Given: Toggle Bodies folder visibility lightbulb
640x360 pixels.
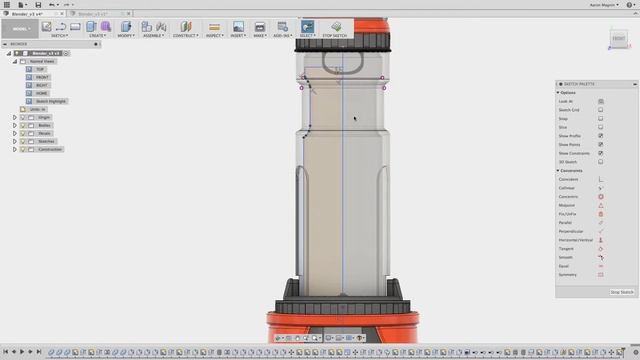Looking at the screenshot, I should (23, 125).
